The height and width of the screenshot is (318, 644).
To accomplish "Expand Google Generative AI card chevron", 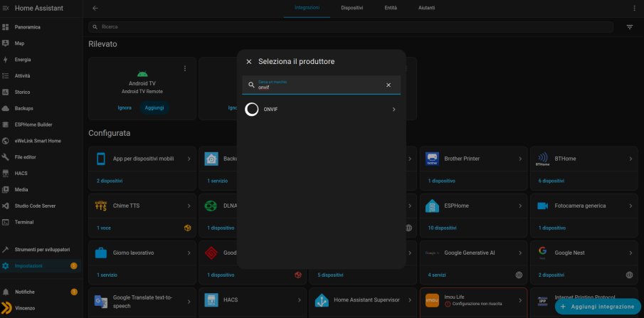I will (520, 253).
